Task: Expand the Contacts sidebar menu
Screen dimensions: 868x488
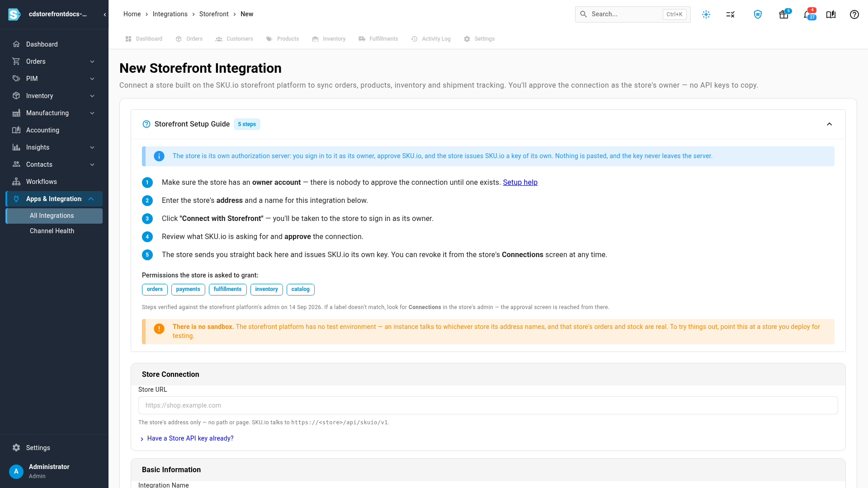Action: pos(92,164)
